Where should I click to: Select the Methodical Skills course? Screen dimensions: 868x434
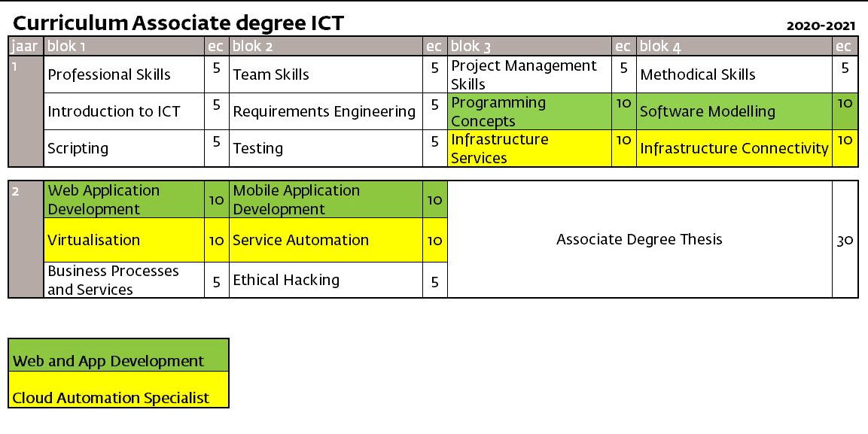click(x=698, y=74)
